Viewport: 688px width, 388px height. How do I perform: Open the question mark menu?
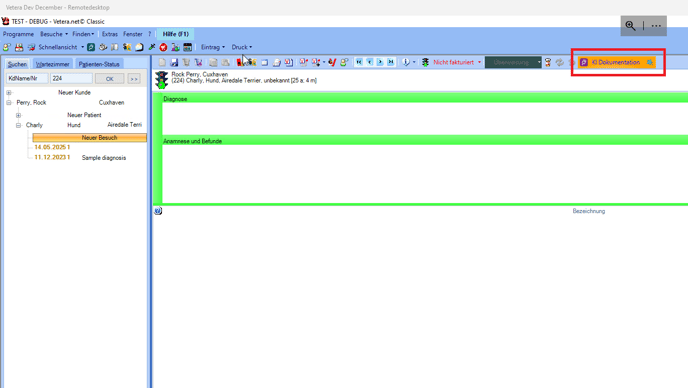click(149, 34)
